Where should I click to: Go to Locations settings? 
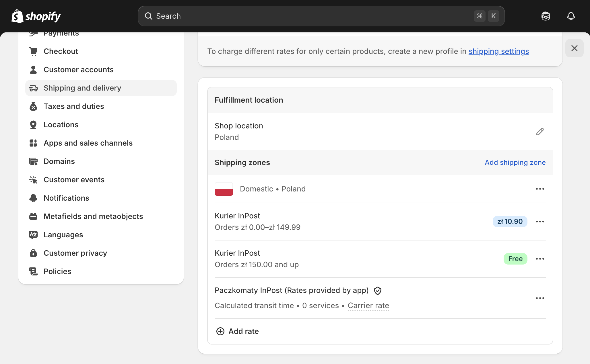[101, 125]
